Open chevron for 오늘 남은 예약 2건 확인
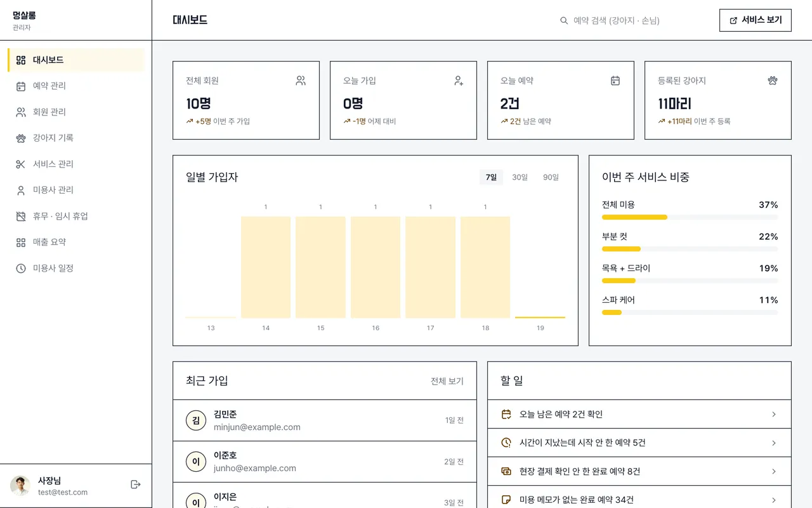The width and height of the screenshot is (812, 508). [774, 414]
